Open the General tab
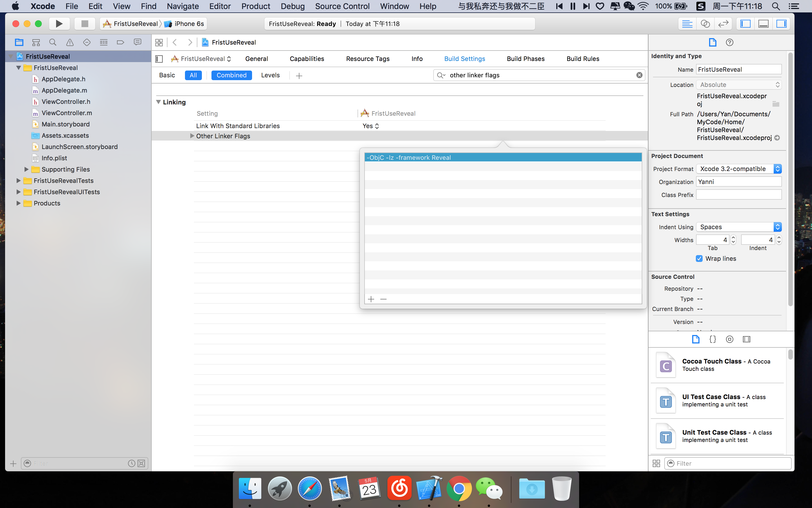The image size is (812, 508). coord(257,59)
